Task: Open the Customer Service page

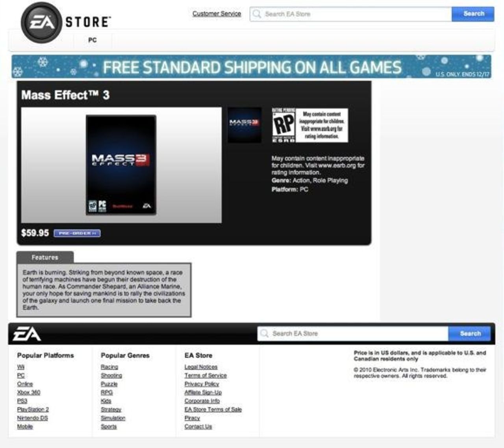Action: [217, 13]
